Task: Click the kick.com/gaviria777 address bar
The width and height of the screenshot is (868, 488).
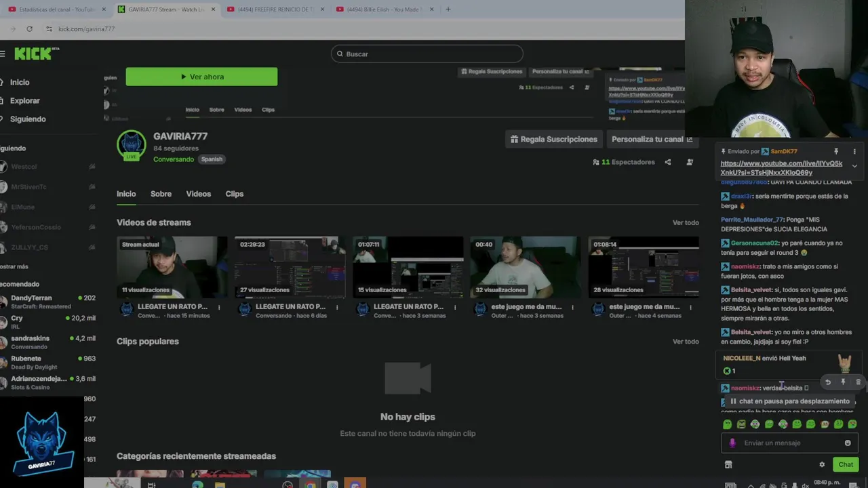Action: pyautogui.click(x=86, y=29)
